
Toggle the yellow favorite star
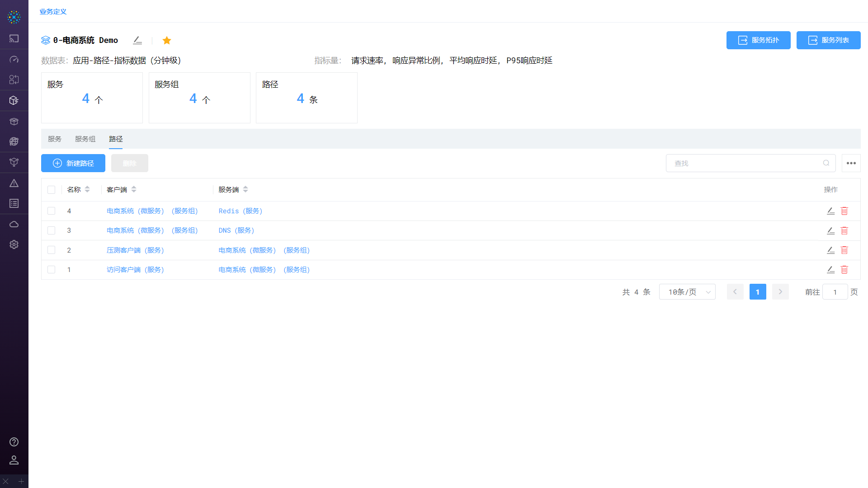coord(167,40)
